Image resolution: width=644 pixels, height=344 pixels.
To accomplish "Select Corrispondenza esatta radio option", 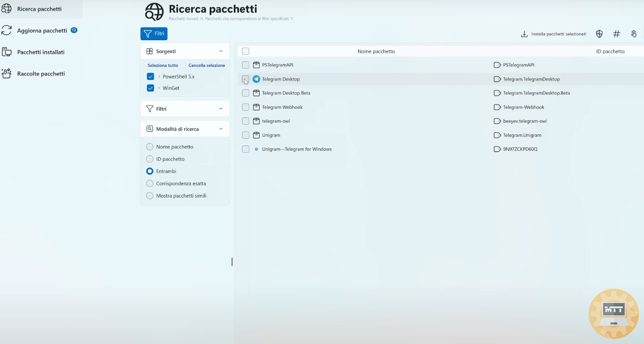I will click(x=149, y=184).
